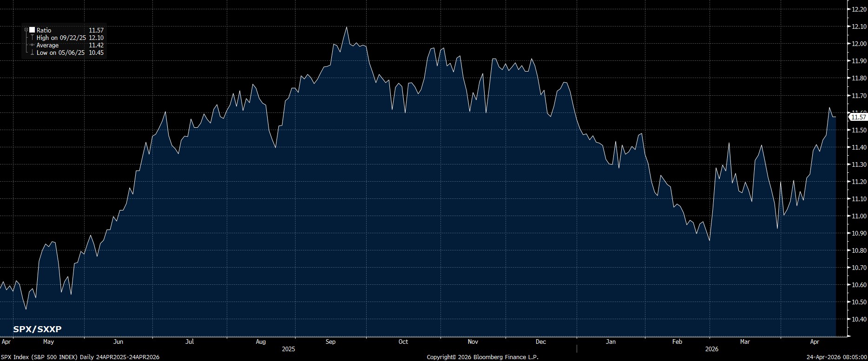Screen dimensions: 868x361
Task: Click the 11.57 last-price tag on axis
Action: point(857,117)
